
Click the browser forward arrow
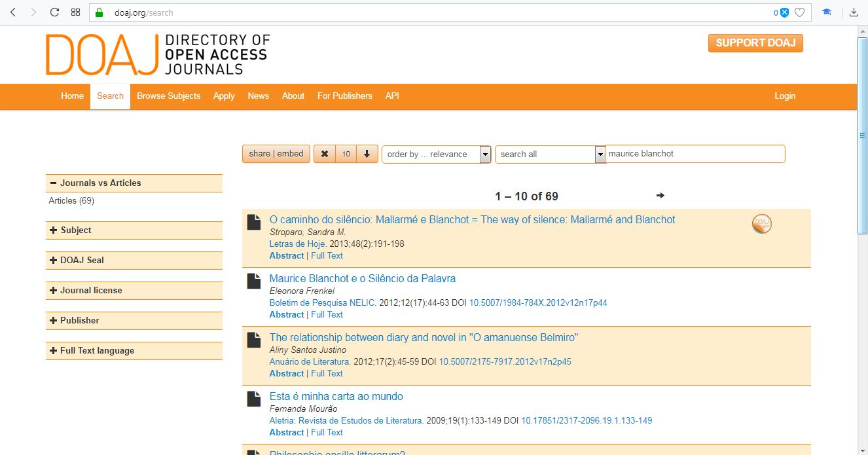(33, 12)
